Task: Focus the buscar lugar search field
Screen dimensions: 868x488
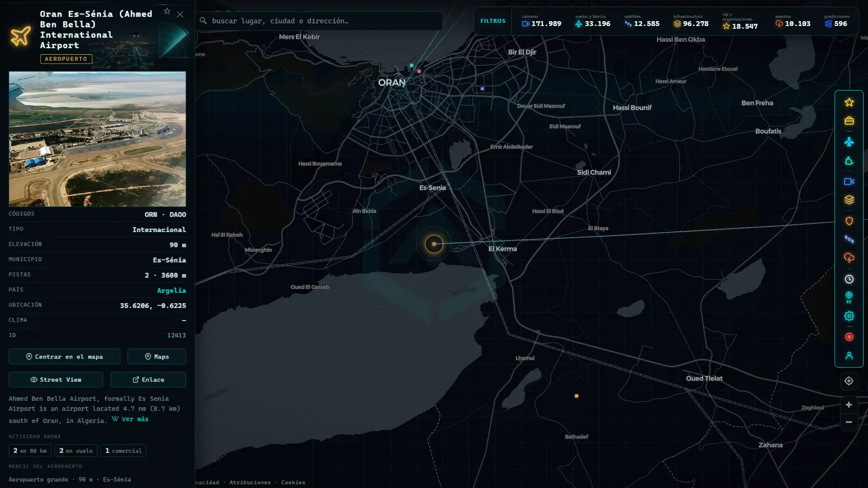Action: click(319, 21)
